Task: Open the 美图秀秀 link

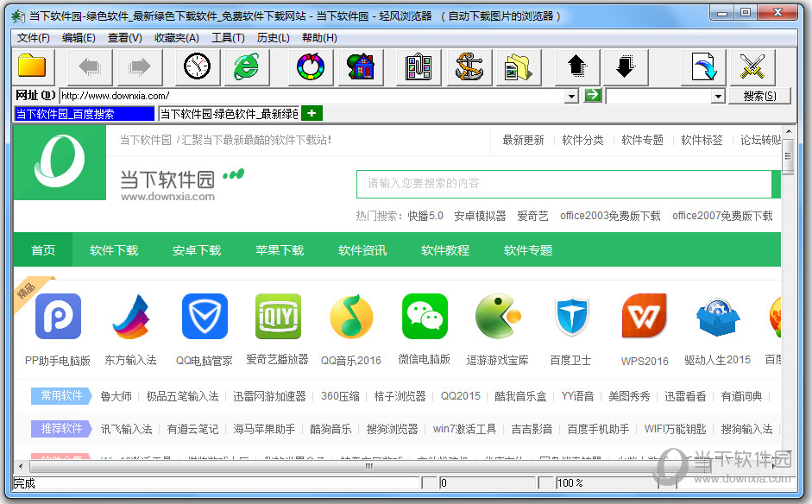Action: pos(629,396)
